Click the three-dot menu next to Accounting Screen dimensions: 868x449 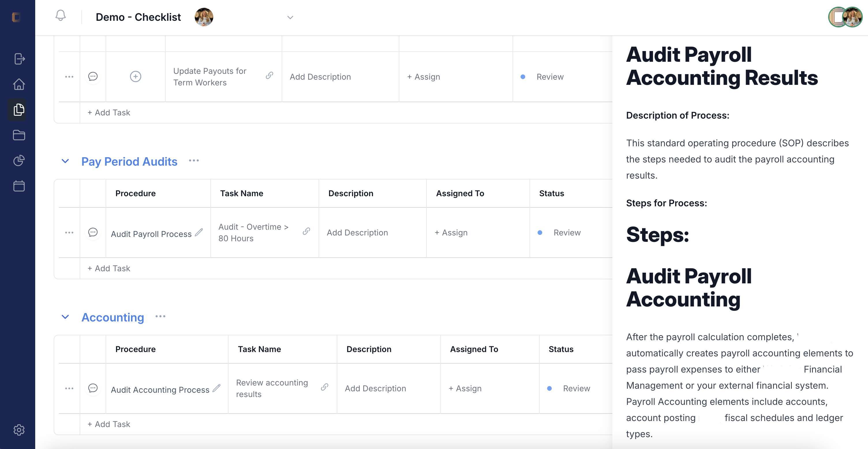coord(160,317)
